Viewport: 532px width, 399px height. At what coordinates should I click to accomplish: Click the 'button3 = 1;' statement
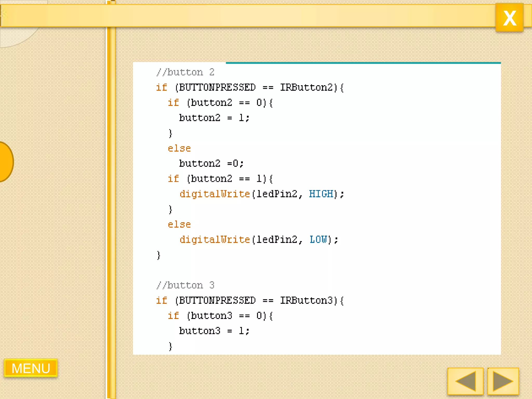pyautogui.click(x=214, y=331)
